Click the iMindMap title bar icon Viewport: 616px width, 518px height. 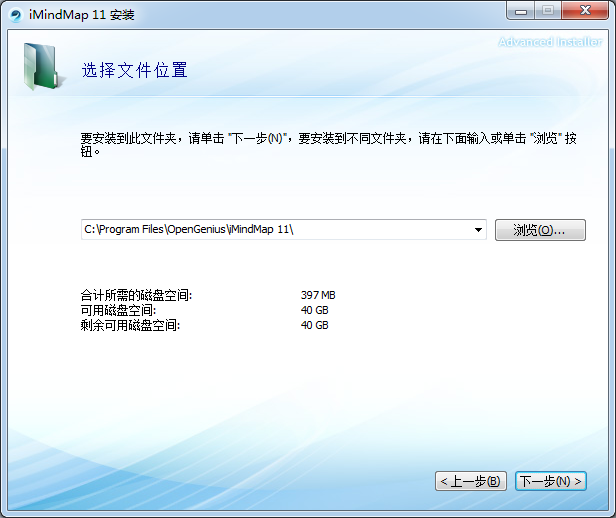pos(16,15)
